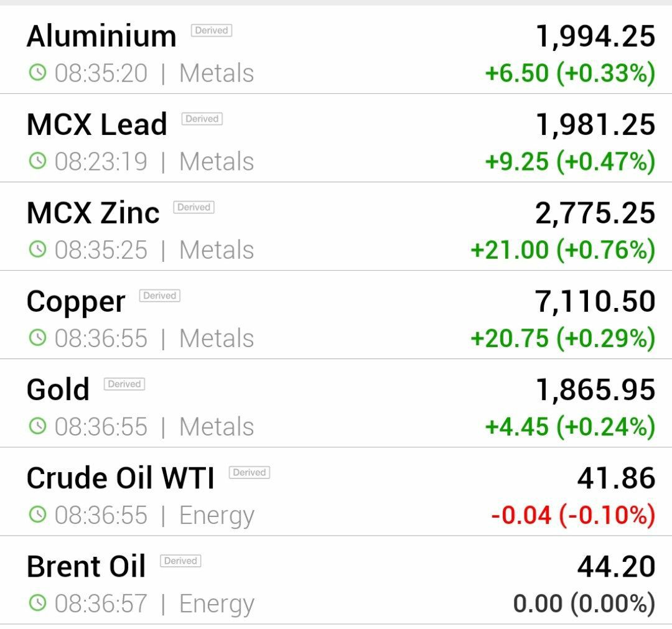Viewport: 672px width, 629px height.
Task: Open the Brent Oil row title
Action: pos(86,566)
